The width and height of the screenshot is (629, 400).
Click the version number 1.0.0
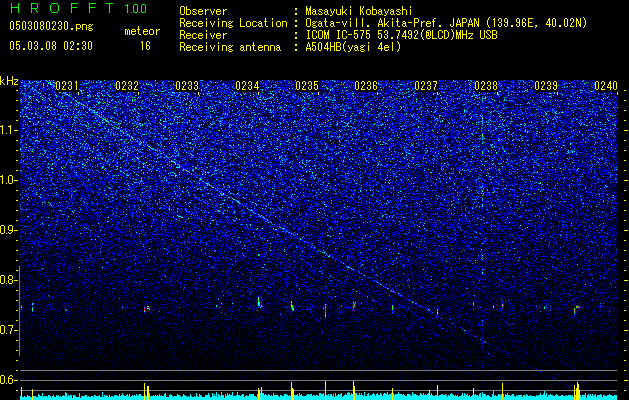tap(136, 8)
